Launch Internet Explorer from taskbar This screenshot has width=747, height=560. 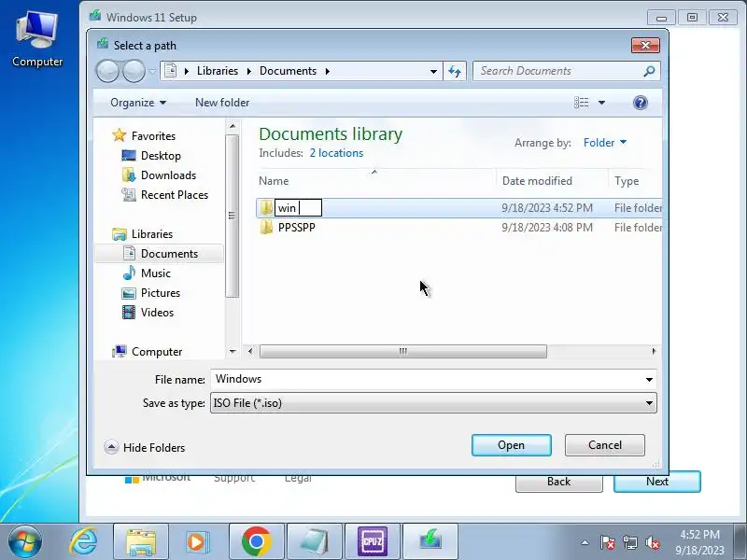tap(83, 541)
